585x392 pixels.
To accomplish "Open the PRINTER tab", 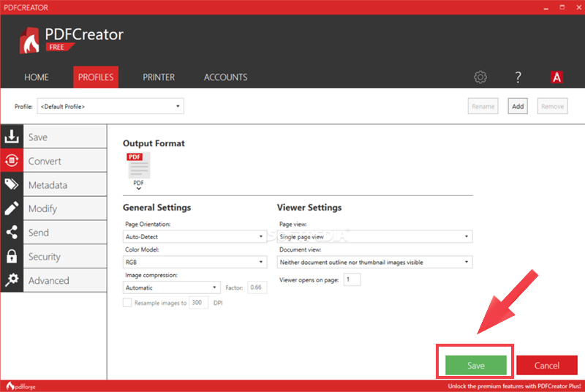I will (x=159, y=78).
